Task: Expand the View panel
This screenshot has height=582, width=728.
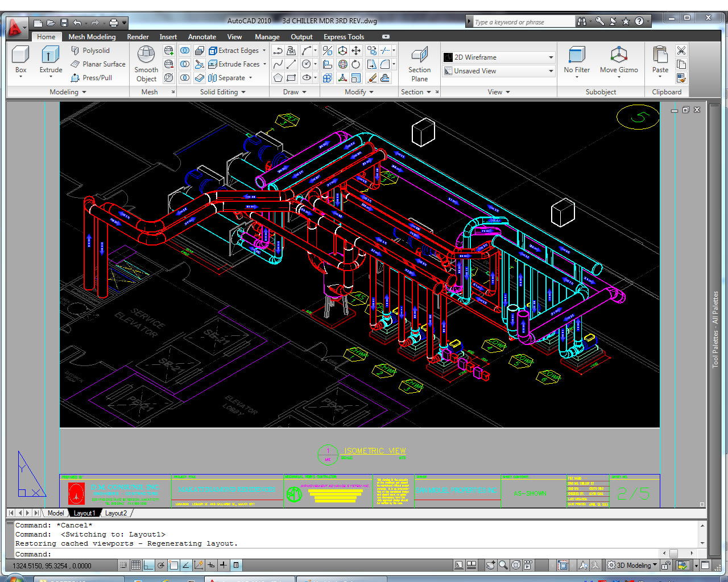Action: 499,92
